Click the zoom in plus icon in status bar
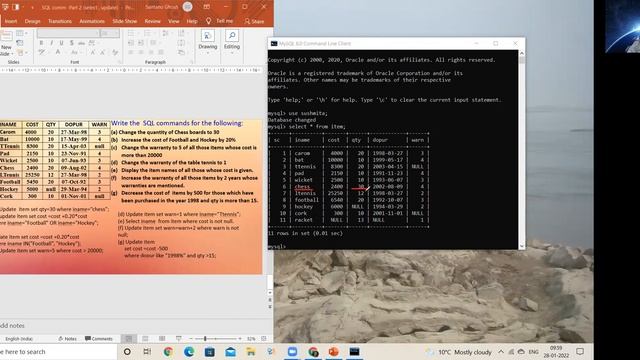 pyautogui.click(x=240, y=339)
